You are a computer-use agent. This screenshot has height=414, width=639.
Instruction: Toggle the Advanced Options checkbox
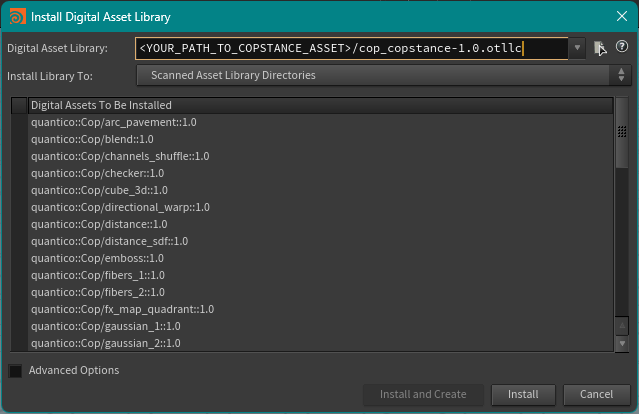click(x=16, y=371)
